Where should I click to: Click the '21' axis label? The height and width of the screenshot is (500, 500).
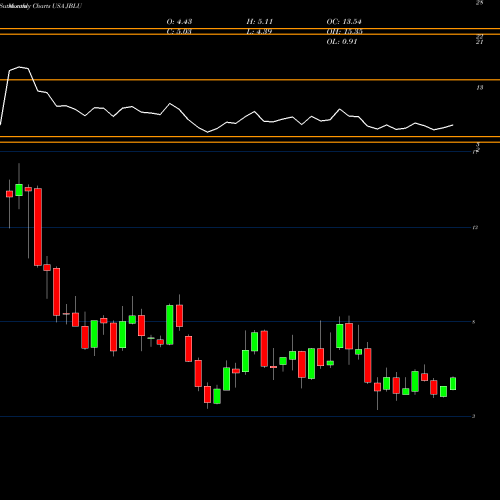click(479, 42)
